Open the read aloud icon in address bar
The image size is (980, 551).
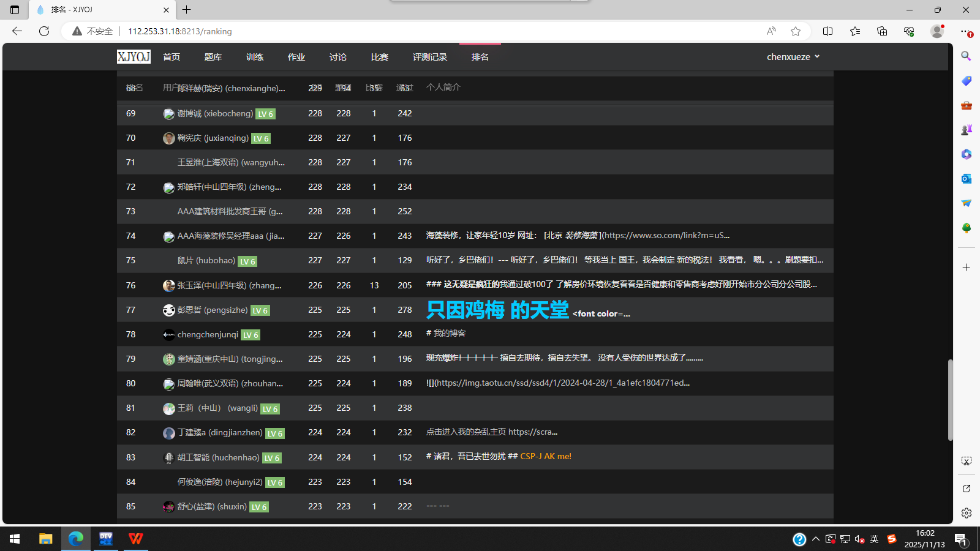[x=771, y=31]
